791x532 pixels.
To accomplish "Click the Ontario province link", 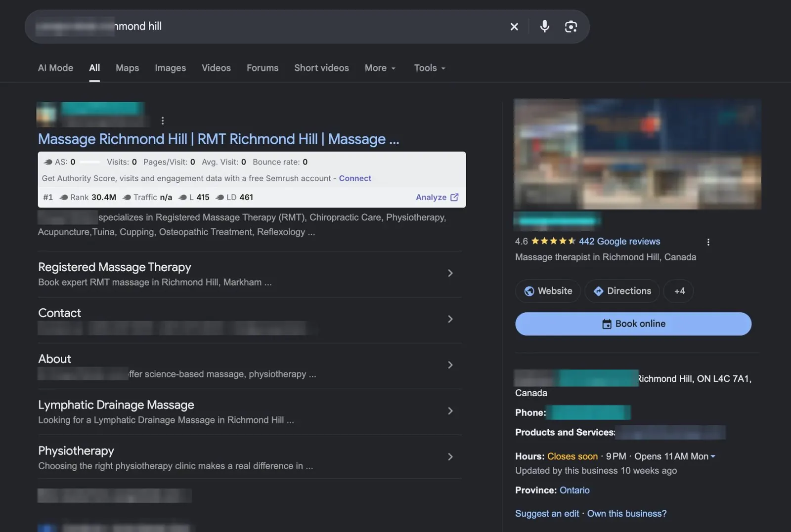I will [x=574, y=491].
